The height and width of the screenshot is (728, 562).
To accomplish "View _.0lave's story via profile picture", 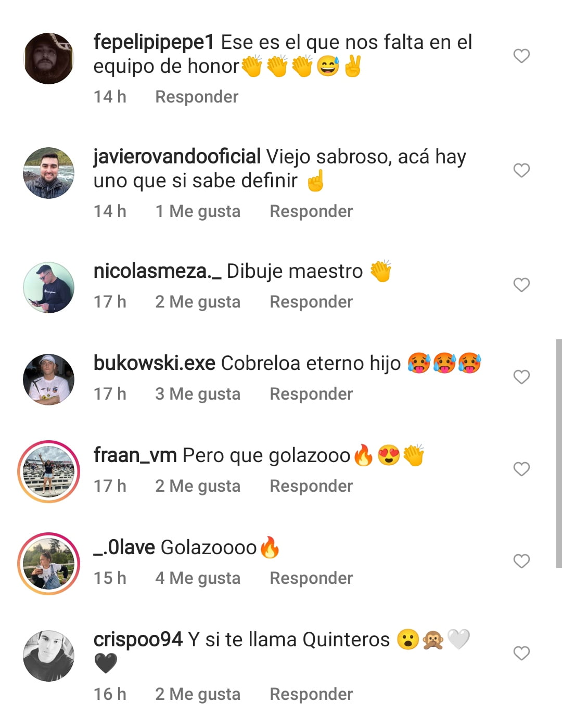I will coord(49,564).
